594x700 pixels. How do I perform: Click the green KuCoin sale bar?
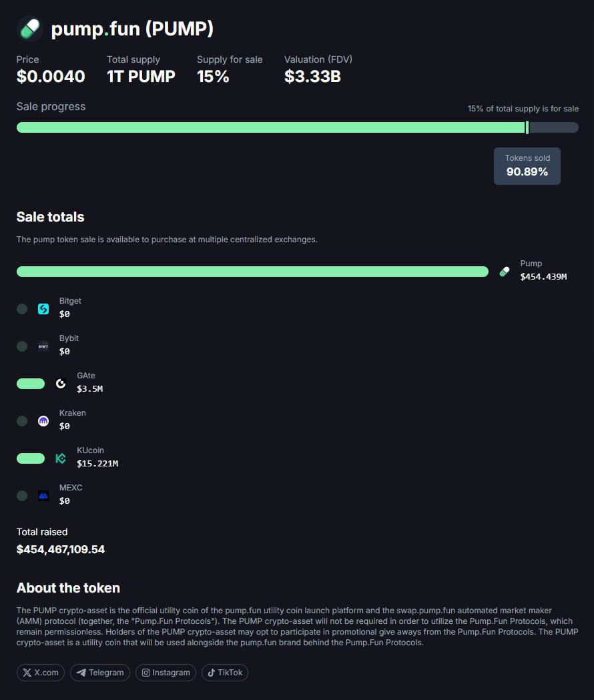(x=31, y=458)
